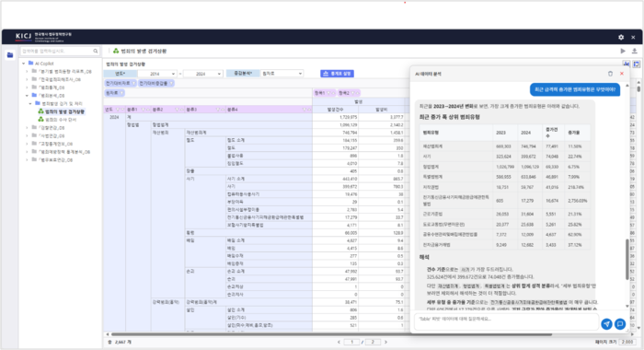Go to the next page with the right arrow
Viewport: 644px width, 350px height.
(x=385, y=342)
